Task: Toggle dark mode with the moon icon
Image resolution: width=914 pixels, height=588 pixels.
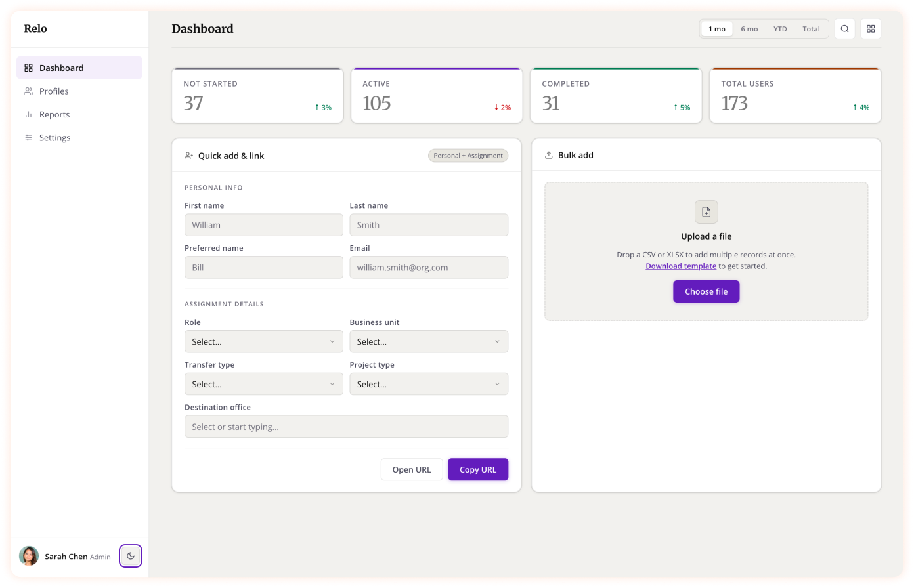Action: click(130, 555)
